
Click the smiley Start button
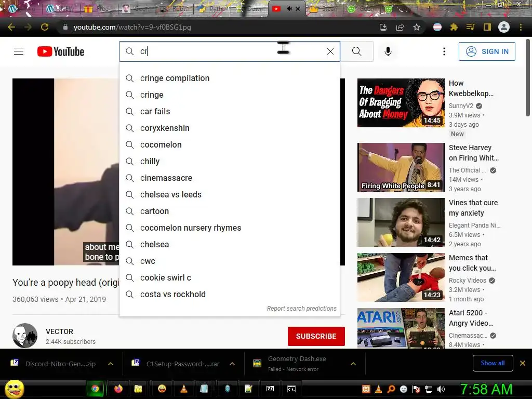14,389
